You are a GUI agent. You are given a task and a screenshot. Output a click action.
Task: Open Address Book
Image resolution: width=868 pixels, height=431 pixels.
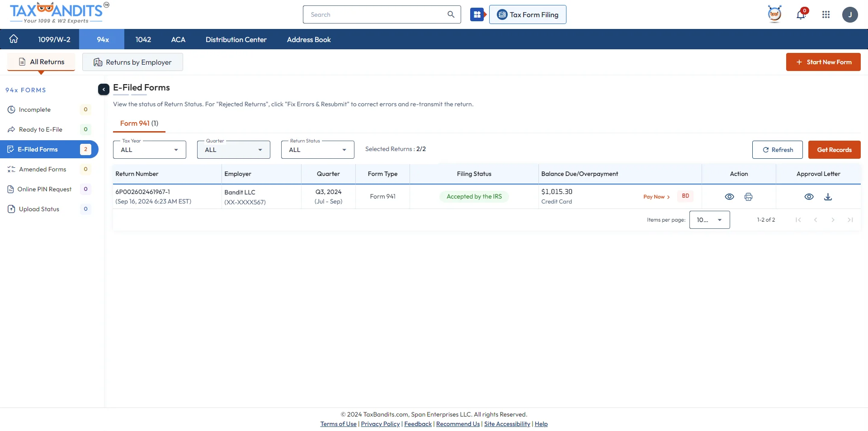click(309, 39)
